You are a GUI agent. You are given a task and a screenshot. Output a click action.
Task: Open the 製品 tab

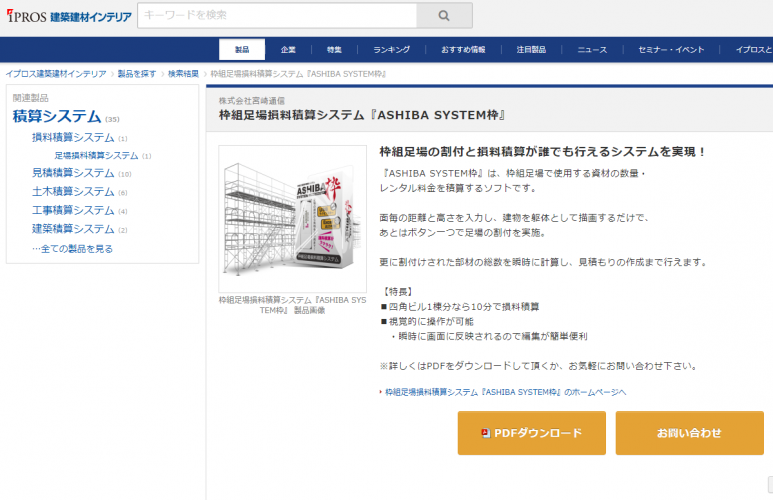[242, 49]
